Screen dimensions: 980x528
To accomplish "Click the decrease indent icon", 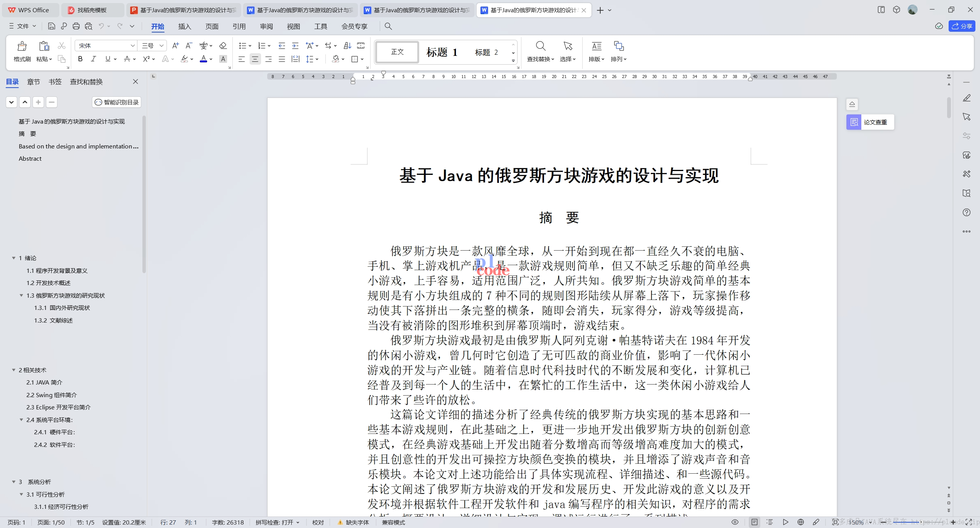I will (x=282, y=46).
